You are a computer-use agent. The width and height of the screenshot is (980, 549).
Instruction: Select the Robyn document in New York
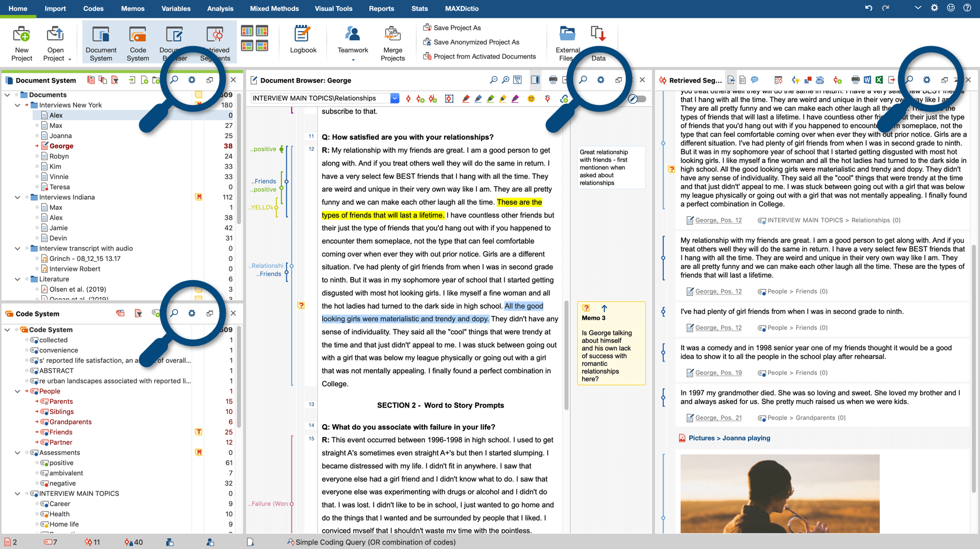point(59,156)
